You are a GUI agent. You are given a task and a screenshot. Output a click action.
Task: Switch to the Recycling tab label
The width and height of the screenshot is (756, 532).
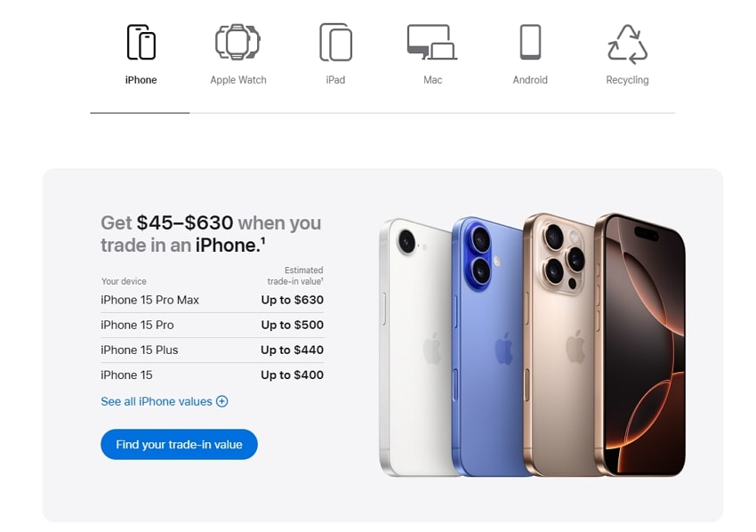627,80
